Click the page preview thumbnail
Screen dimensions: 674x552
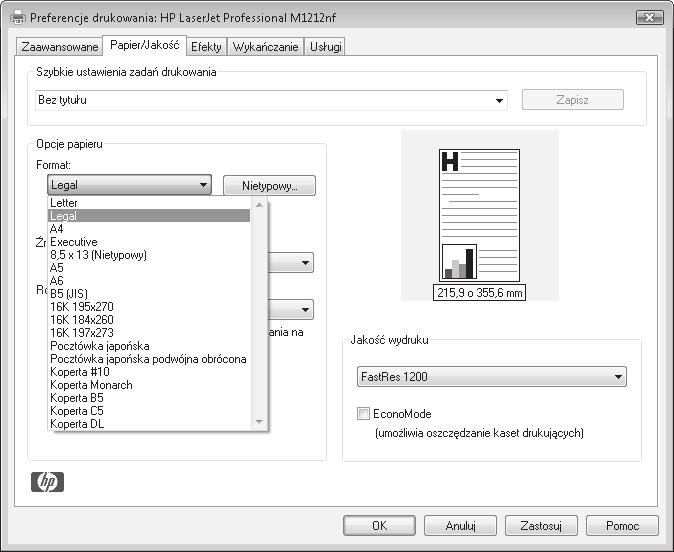tap(479, 215)
